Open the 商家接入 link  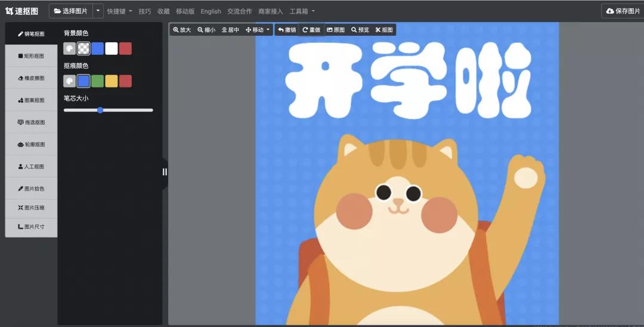click(x=271, y=11)
